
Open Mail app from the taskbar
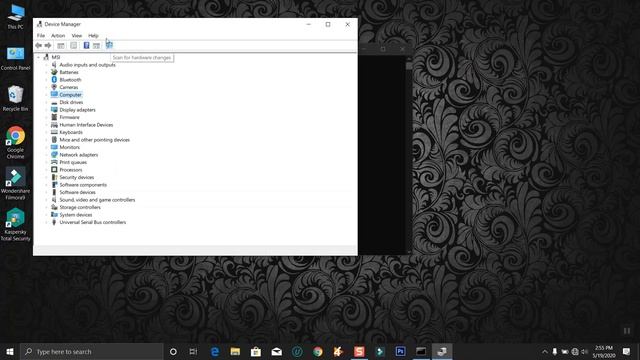[x=277, y=351]
